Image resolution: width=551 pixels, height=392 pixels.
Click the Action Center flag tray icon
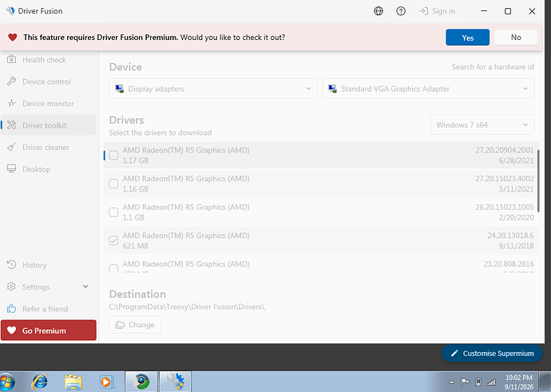[x=465, y=382]
